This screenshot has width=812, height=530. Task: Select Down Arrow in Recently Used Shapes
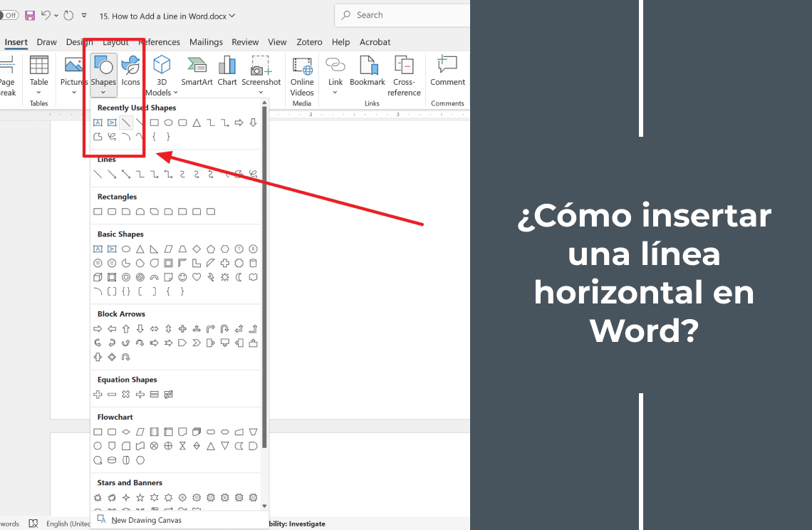(254, 123)
